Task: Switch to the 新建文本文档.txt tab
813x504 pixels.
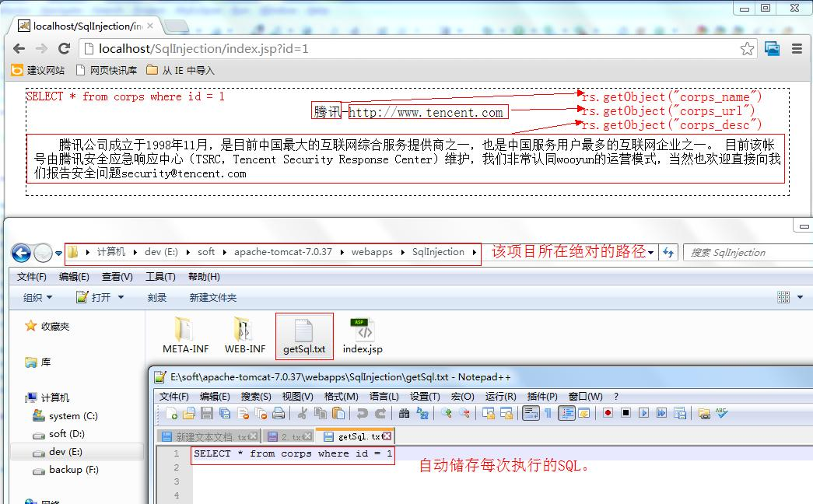Action: (x=209, y=436)
